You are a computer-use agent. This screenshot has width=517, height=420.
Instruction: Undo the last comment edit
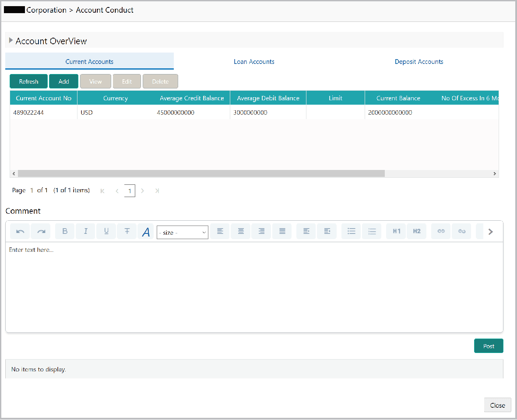pyautogui.click(x=20, y=231)
